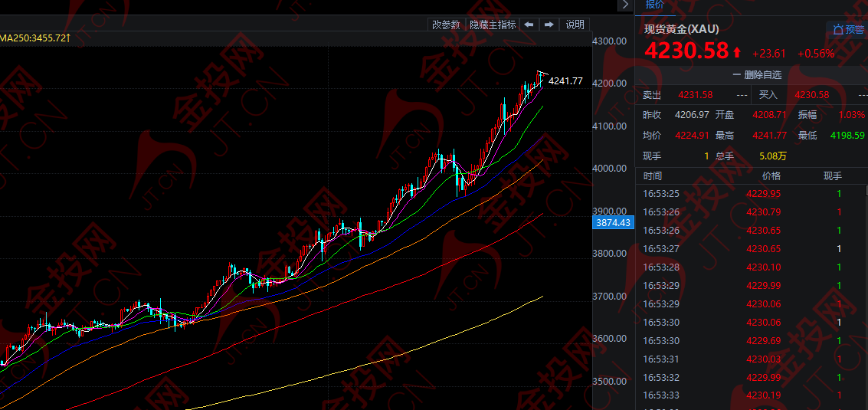
Task: Click the 4241.77 high label on chart
Action: (565, 81)
